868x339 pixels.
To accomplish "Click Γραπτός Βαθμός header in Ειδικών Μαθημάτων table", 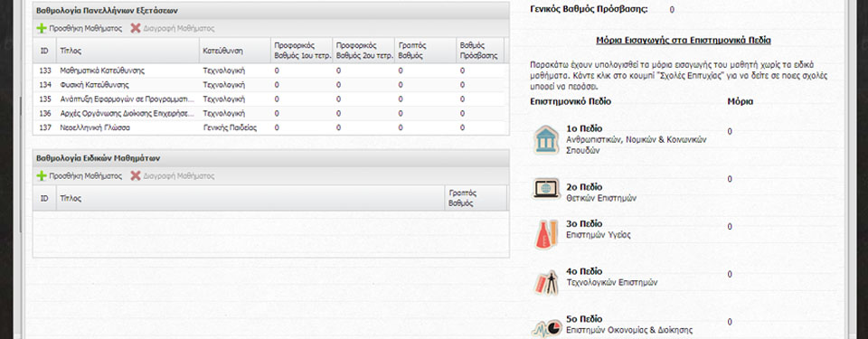I will [x=476, y=198].
